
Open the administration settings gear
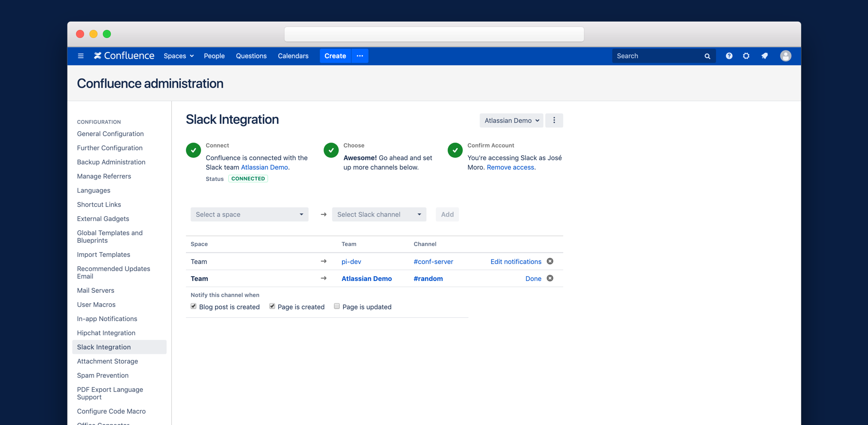point(746,56)
